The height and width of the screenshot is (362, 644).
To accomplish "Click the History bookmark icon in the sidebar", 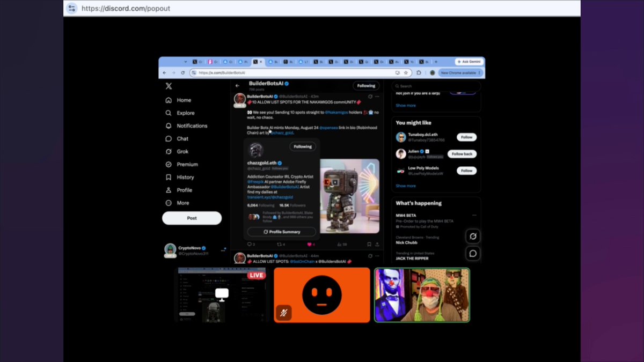I will point(169,178).
